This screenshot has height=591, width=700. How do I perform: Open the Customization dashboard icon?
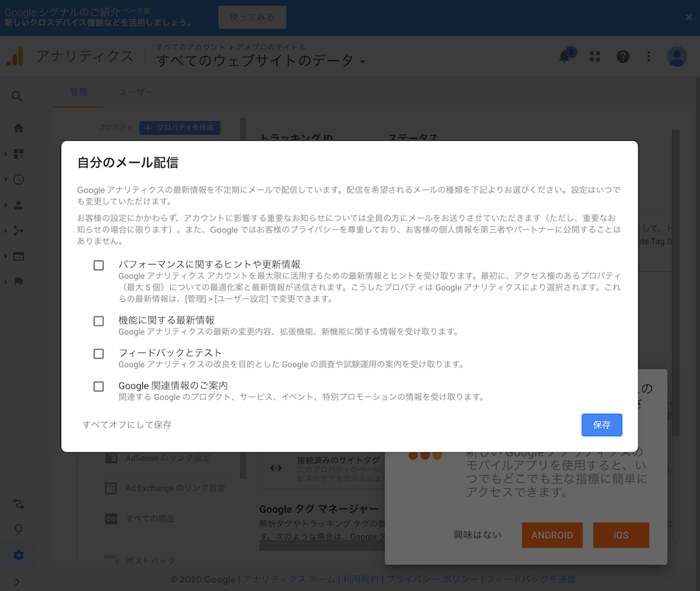tap(18, 153)
